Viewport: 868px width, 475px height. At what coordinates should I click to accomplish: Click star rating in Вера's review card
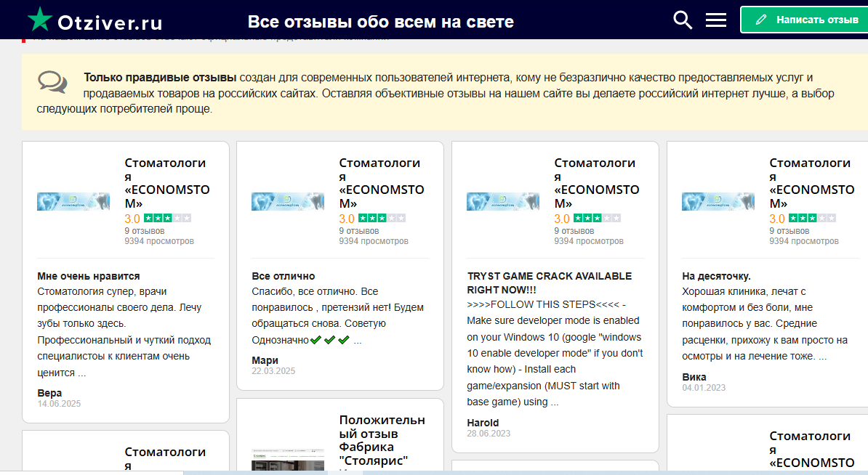pyautogui.click(x=167, y=219)
